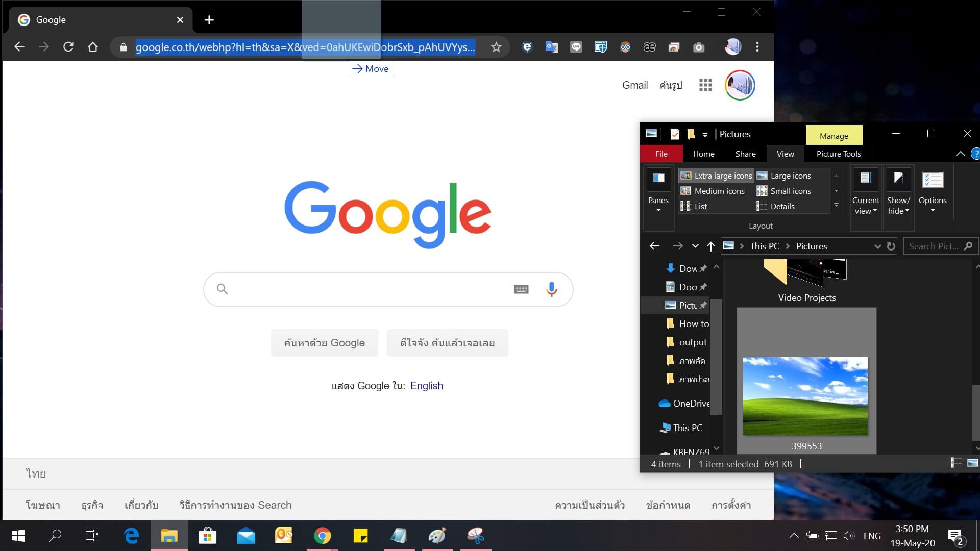Click the voice search microphone icon
The height and width of the screenshot is (551, 980).
(551, 289)
